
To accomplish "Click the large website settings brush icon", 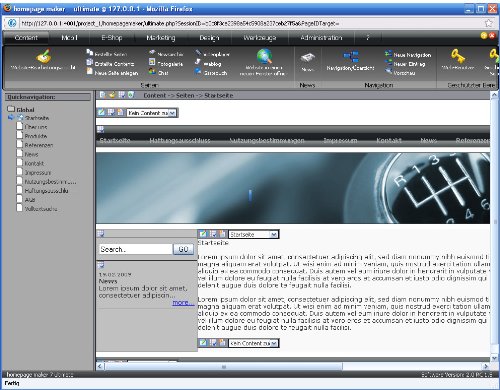I will (x=44, y=56).
